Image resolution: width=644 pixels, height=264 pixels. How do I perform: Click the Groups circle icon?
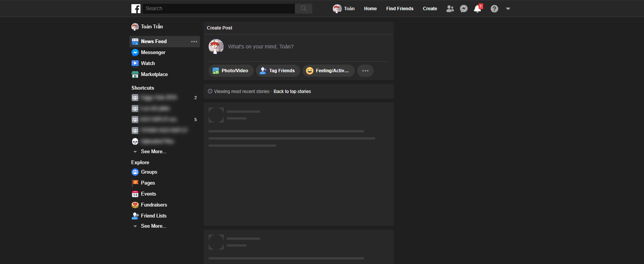[135, 172]
